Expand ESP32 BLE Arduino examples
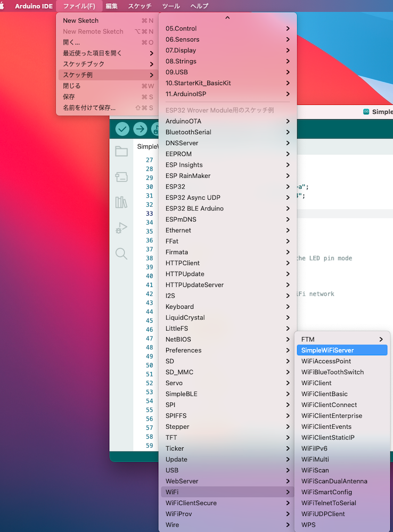This screenshot has width=393, height=532. point(227,208)
